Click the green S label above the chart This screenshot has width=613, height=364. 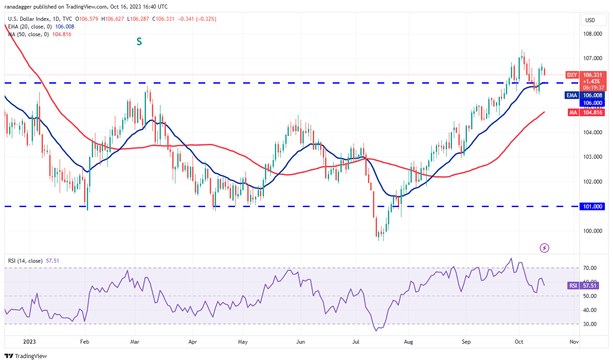[139, 42]
